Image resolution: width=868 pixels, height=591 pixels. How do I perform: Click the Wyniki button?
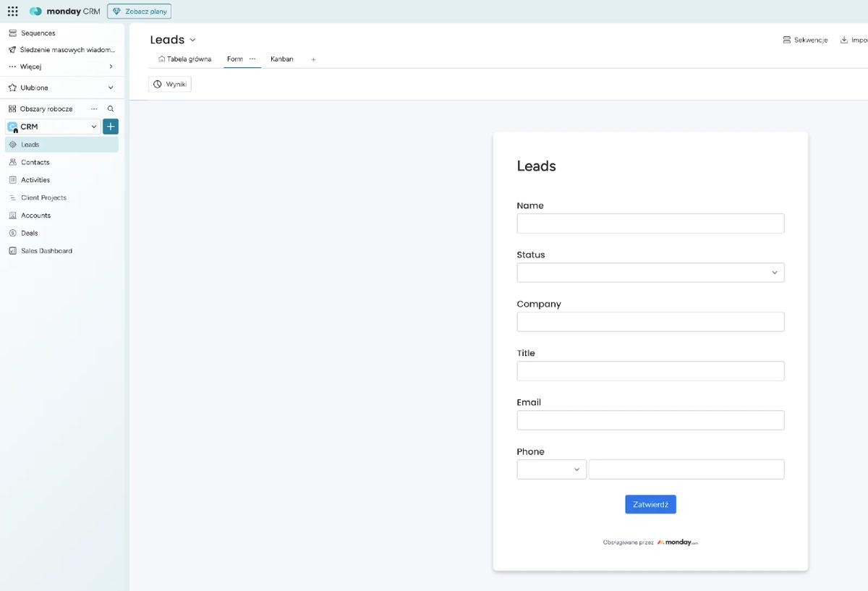[x=170, y=84]
